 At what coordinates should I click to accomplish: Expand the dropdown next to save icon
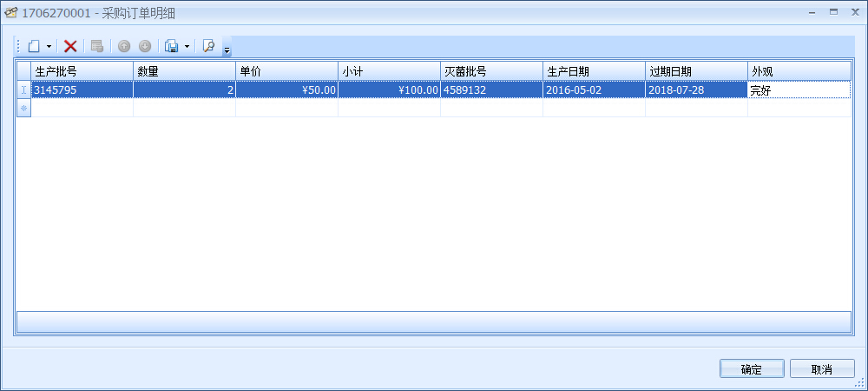click(187, 46)
